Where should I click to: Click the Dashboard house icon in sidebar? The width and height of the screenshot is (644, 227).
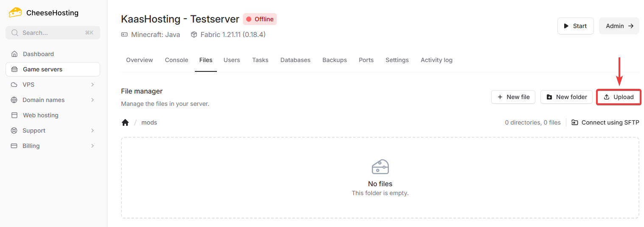(14, 54)
